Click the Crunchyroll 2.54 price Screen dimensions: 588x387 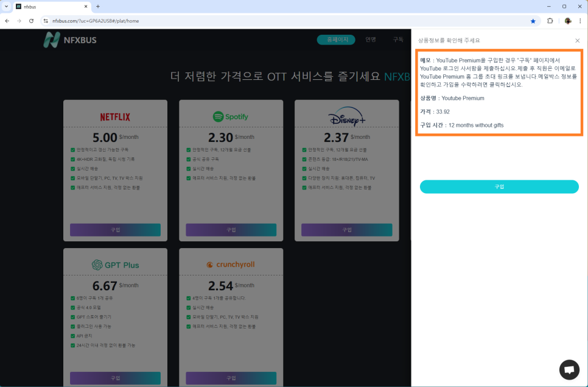(220, 286)
